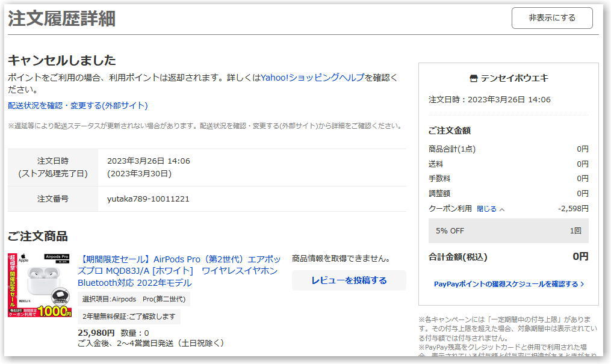Click the 数量:0 quantity text
This screenshot has width=611, height=364.
pos(135,333)
